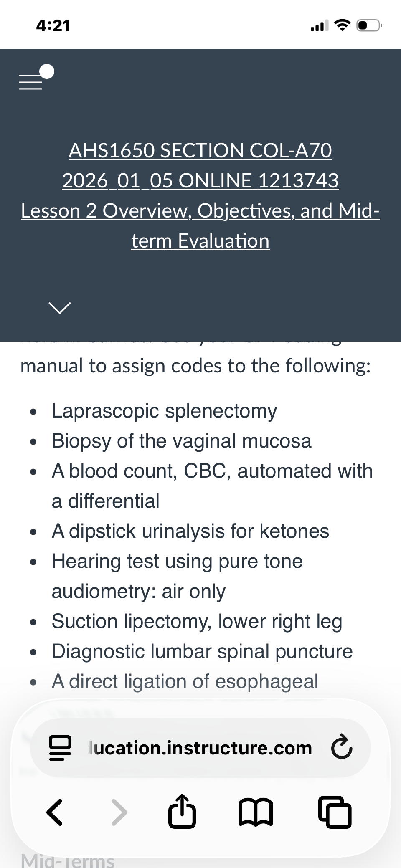This screenshot has height=868, width=401.
Task: Tap the Wi-Fi status icon
Action: [x=342, y=25]
